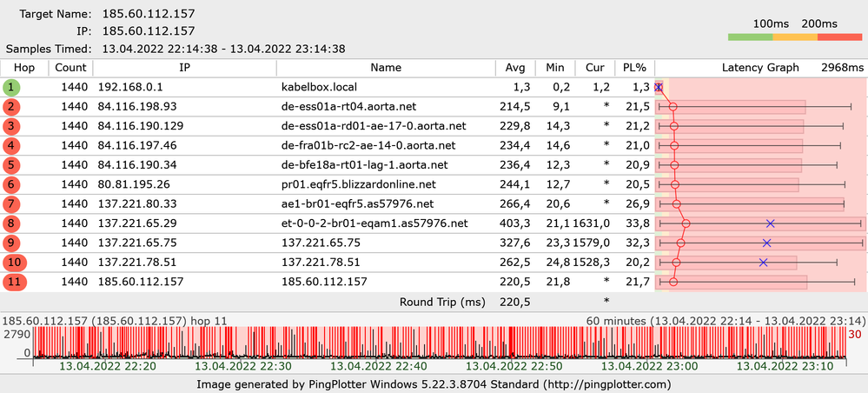Viewport: 868px width, 393px height.
Task: Click the Latency Graph column header
Action: click(760, 68)
